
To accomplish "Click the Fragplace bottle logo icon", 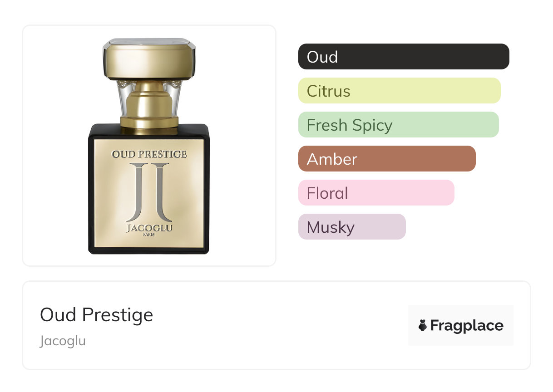I will point(423,325).
